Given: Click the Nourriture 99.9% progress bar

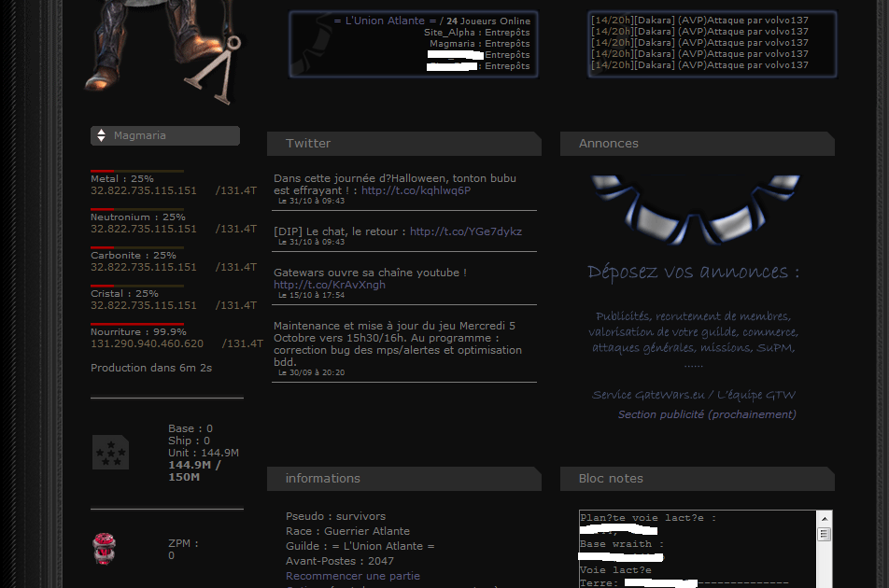Looking at the screenshot, I should [x=137, y=324].
